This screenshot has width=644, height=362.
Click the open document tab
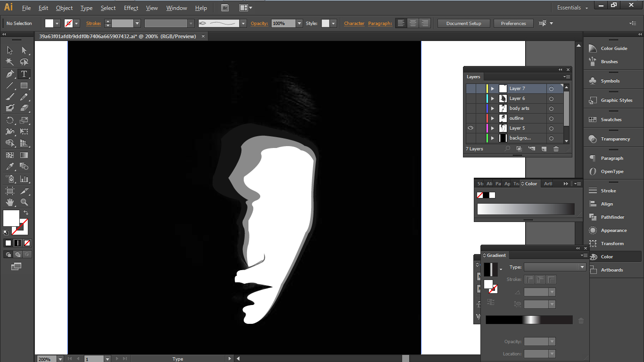117,36
